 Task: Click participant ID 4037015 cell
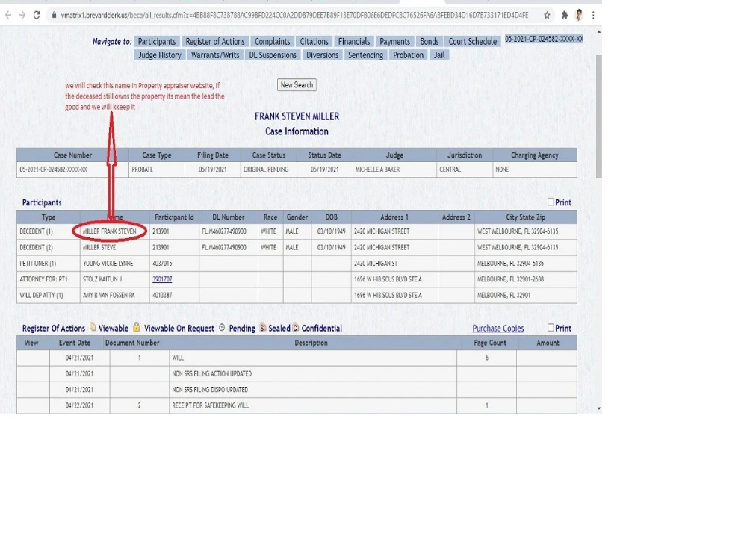coord(174,264)
